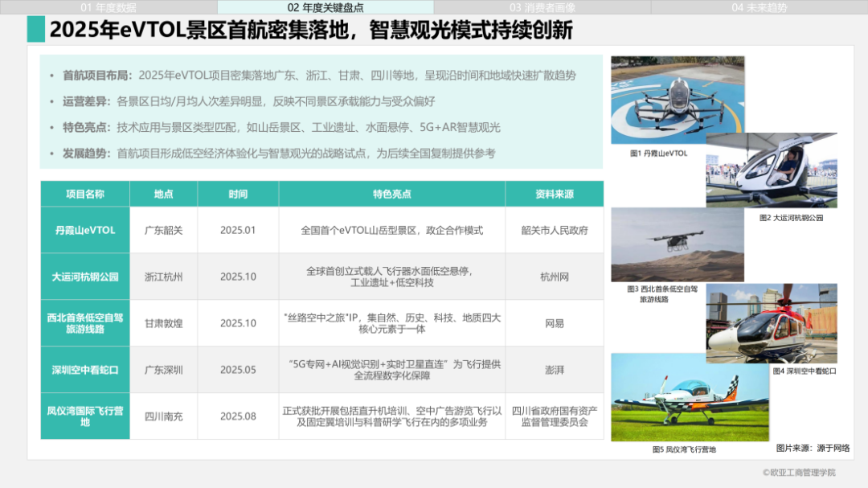Select the 凤仪湾 fixed-wing plane photo
868x488 pixels.
click(690, 397)
